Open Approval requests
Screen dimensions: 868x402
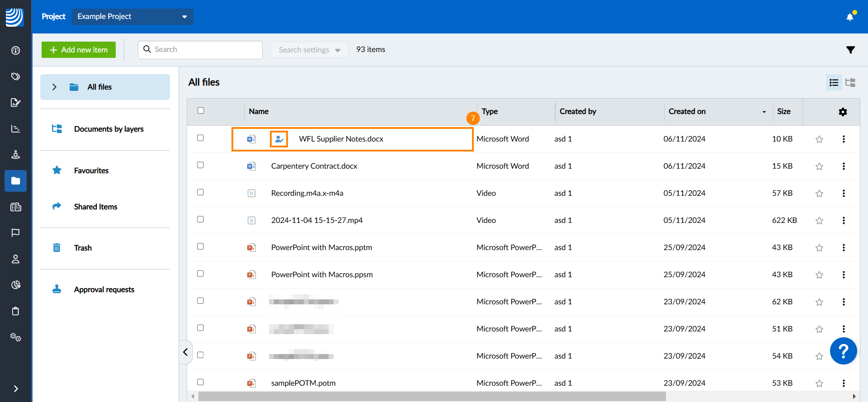(105, 289)
